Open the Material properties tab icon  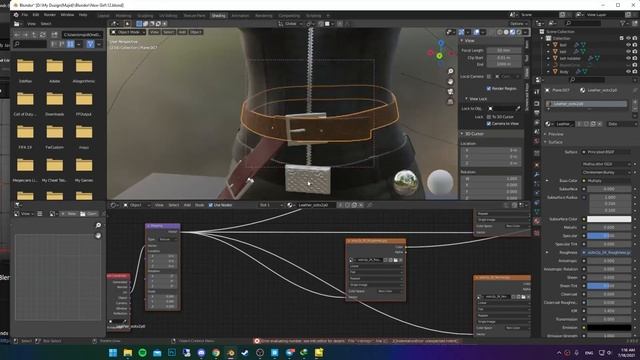coord(537,221)
